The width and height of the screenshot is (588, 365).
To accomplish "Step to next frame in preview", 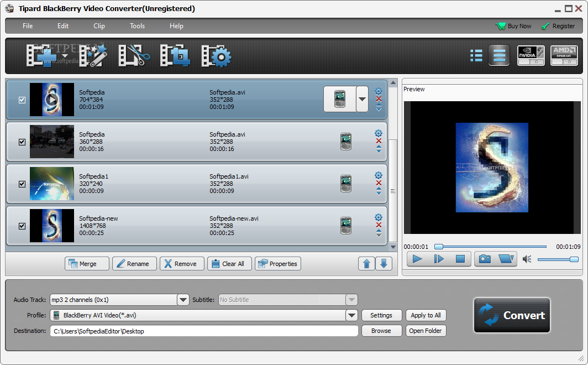I will click(438, 259).
